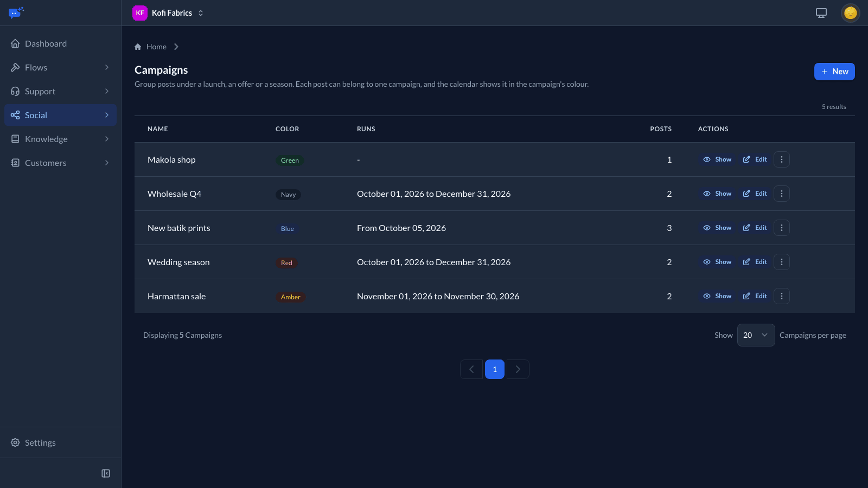
Task: Open Settings in the sidebar
Action: coord(60,442)
